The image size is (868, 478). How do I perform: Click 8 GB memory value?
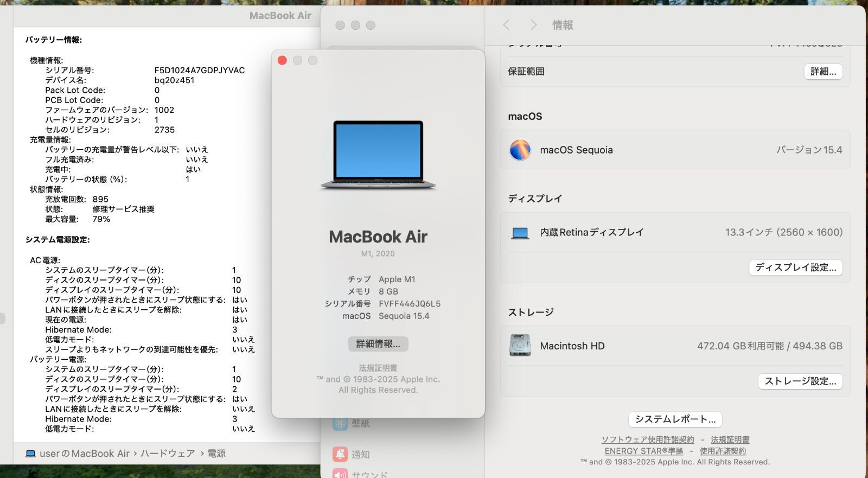388,291
